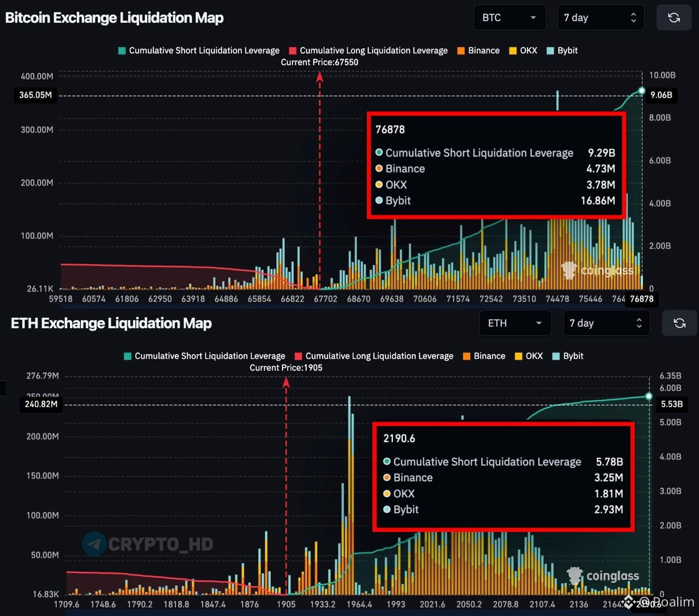The width and height of the screenshot is (699, 616).
Task: Toggle Cumulative Long Liquidation Leverage legend on ETH chart
Action: (x=374, y=356)
